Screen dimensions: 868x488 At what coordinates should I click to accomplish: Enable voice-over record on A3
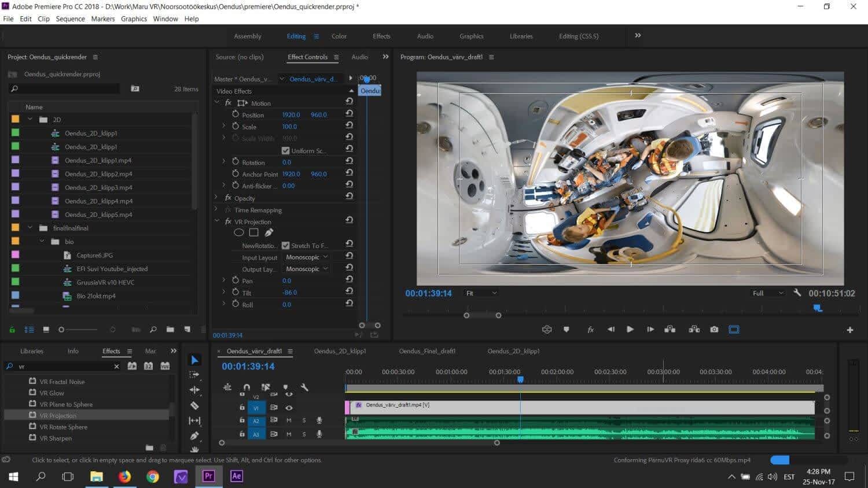(319, 434)
